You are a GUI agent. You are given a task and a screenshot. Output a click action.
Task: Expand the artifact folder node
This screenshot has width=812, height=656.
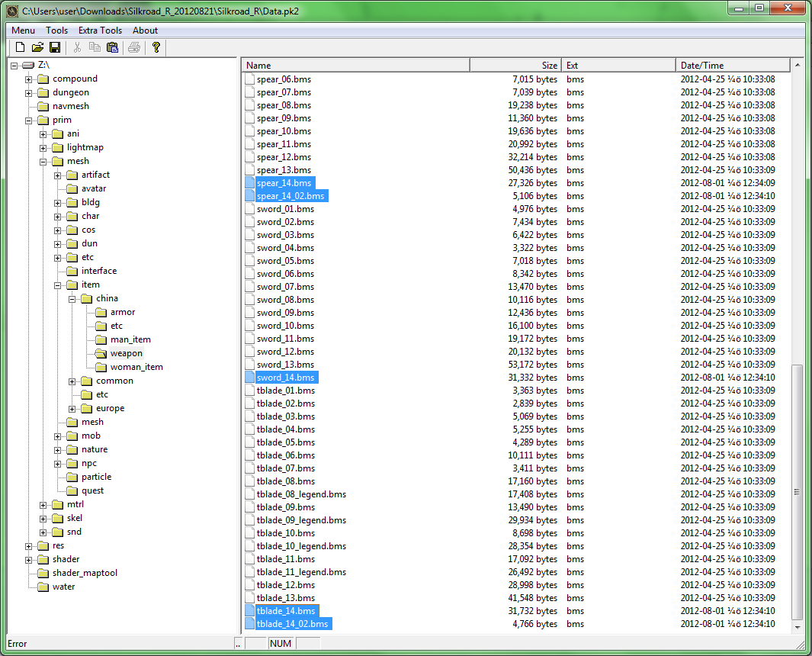pyautogui.click(x=57, y=175)
